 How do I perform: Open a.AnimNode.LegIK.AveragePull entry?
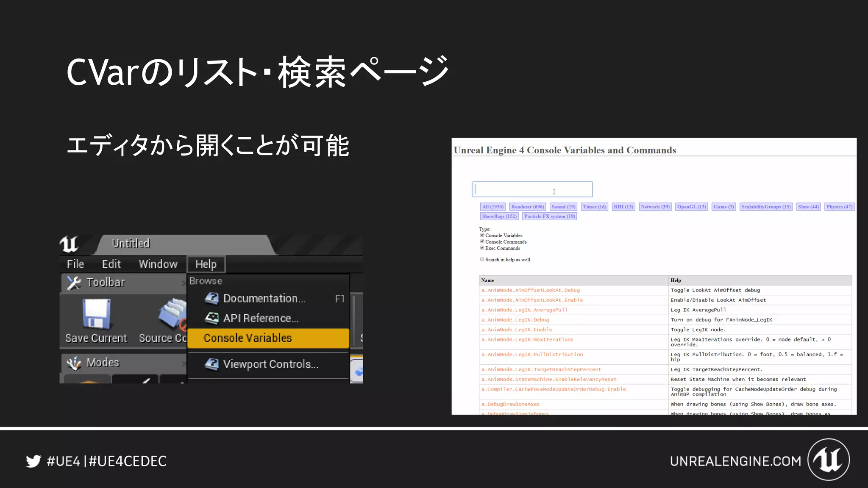click(x=524, y=310)
